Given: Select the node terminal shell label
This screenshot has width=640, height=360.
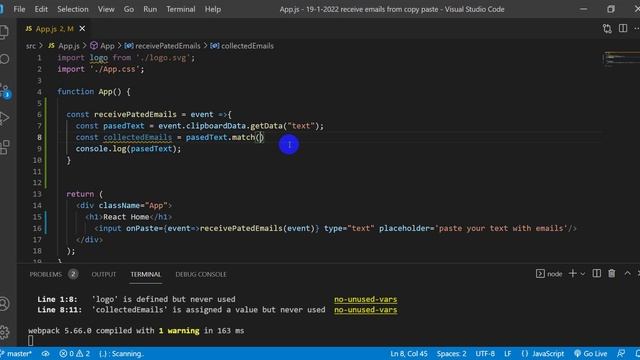Looking at the screenshot, I should (549, 274).
